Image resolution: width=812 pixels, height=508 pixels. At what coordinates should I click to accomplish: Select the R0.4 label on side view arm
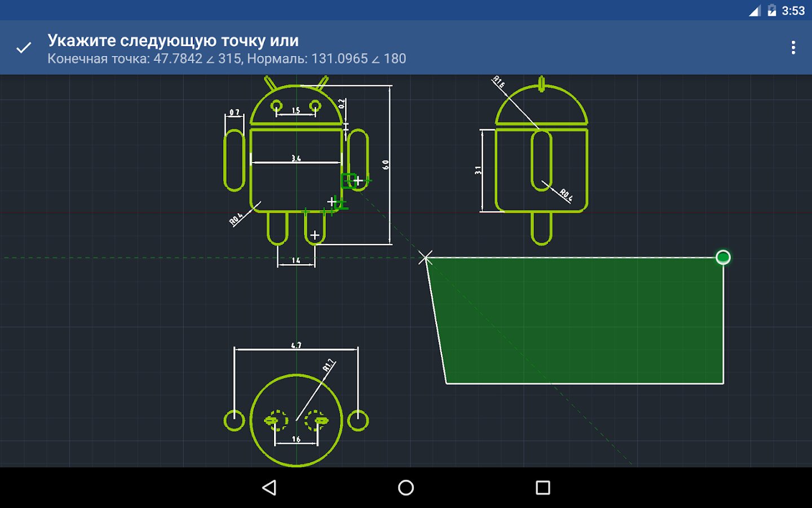click(x=566, y=196)
